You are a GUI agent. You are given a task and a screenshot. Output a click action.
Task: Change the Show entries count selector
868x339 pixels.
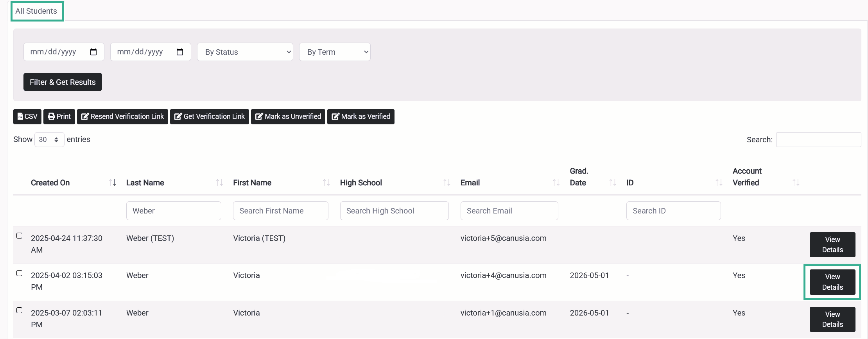click(x=49, y=140)
